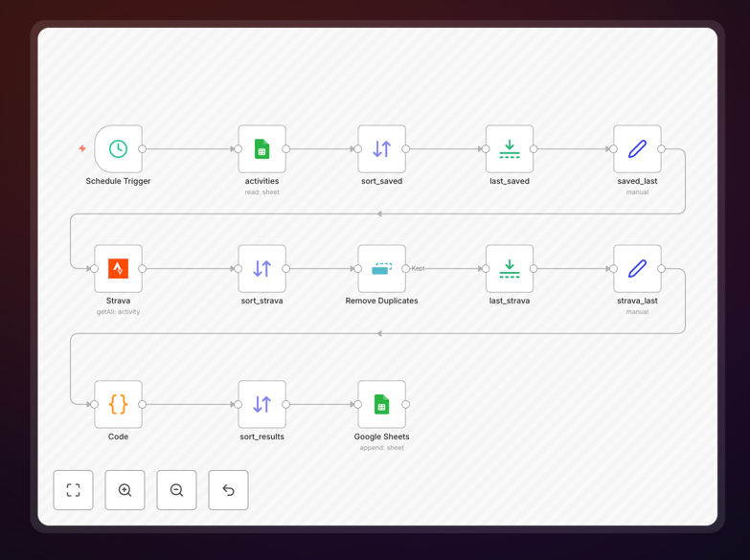This screenshot has width=750, height=560.
Task: Click the 'read: sheet' subtitle
Action: point(262,191)
